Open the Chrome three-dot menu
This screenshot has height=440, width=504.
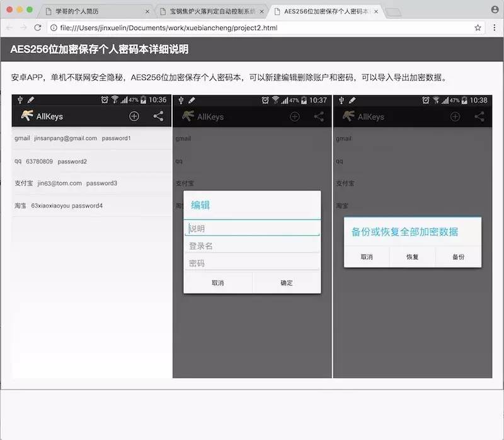(496, 28)
